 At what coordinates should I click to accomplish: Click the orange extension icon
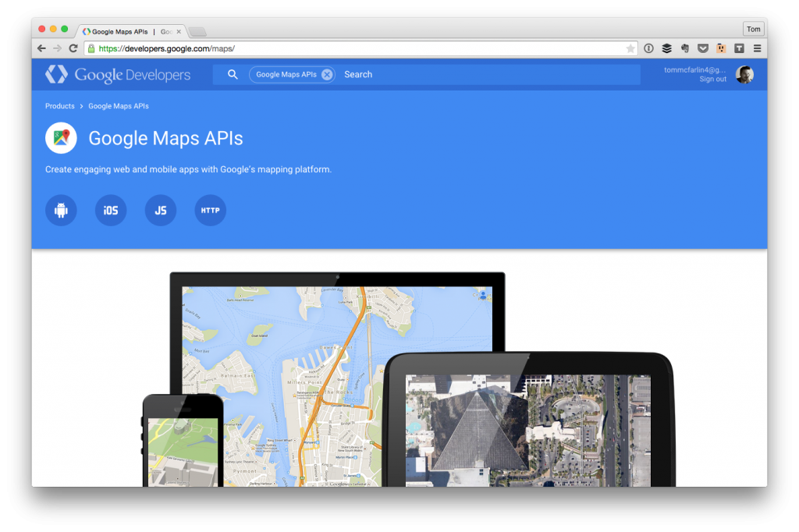pos(721,48)
